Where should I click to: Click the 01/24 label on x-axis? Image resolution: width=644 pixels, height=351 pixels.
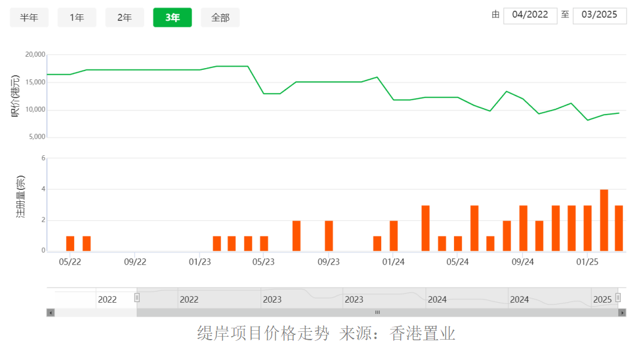(394, 262)
